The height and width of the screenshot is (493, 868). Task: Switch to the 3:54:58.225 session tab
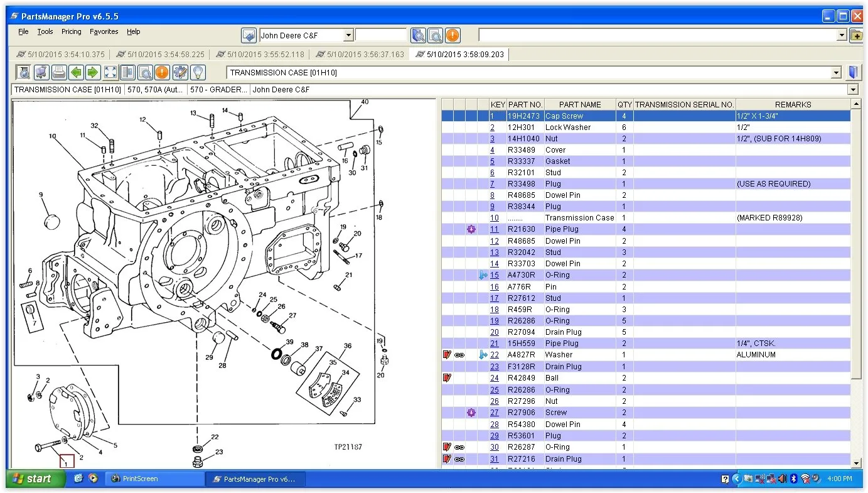pyautogui.click(x=159, y=55)
